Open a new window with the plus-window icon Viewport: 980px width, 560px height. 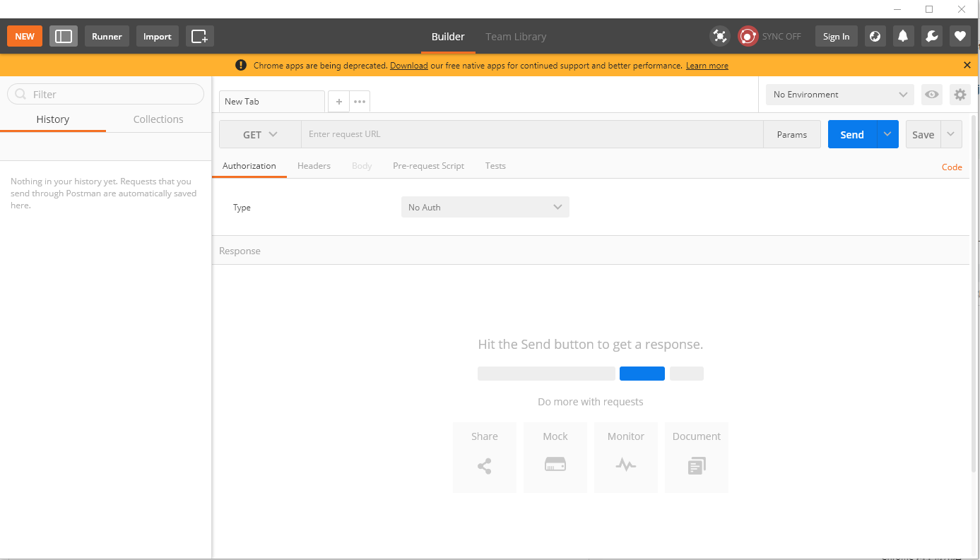coord(200,36)
